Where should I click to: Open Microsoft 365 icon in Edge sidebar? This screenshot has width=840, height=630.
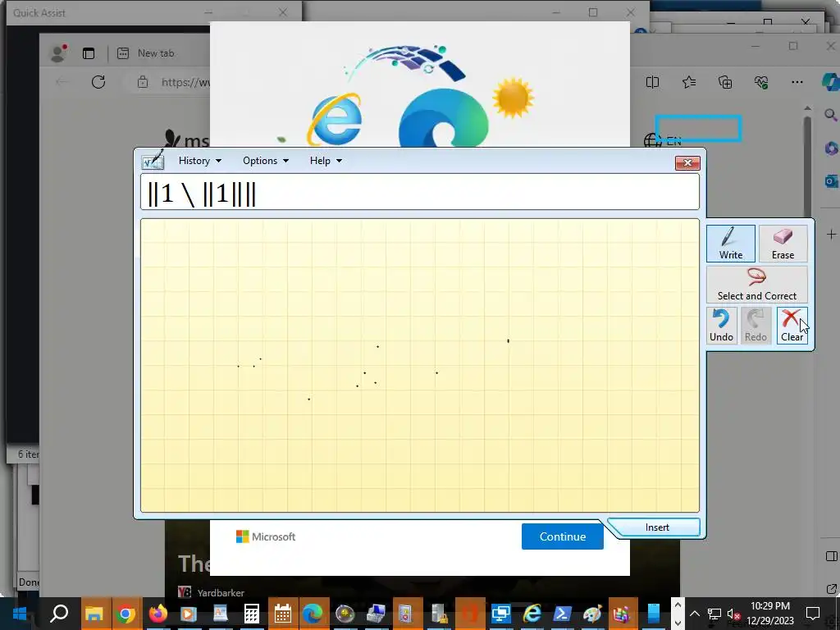pos(832,148)
